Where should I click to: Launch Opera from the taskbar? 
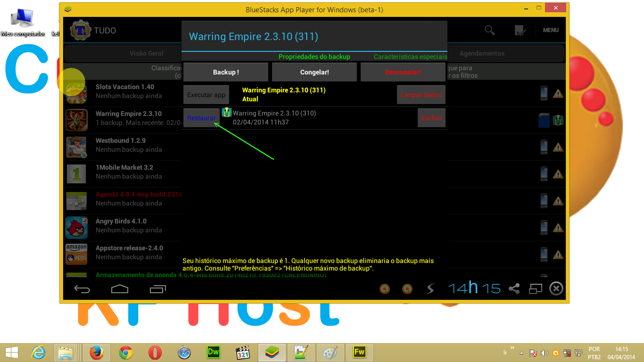[x=155, y=352]
